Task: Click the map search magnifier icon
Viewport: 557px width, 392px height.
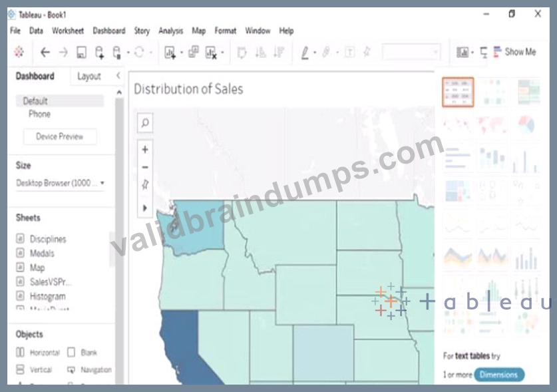Action: point(145,122)
